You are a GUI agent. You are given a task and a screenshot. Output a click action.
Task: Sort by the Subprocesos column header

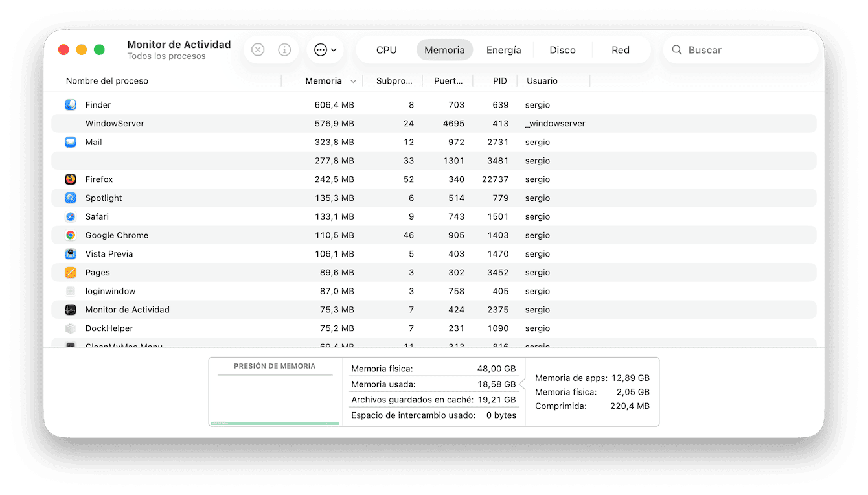point(394,81)
